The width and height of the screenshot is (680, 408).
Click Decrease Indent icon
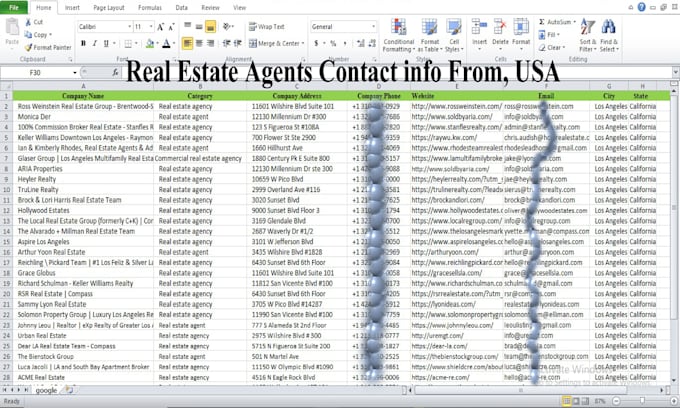(x=226, y=43)
